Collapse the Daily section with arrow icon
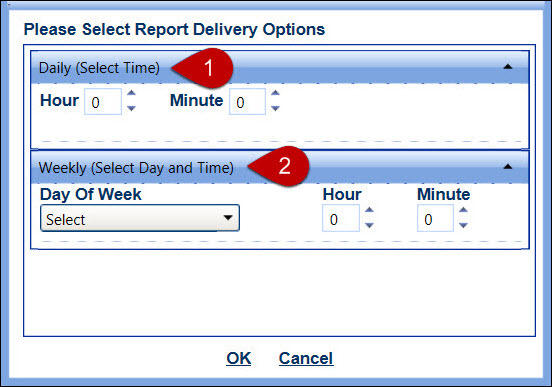 point(508,67)
